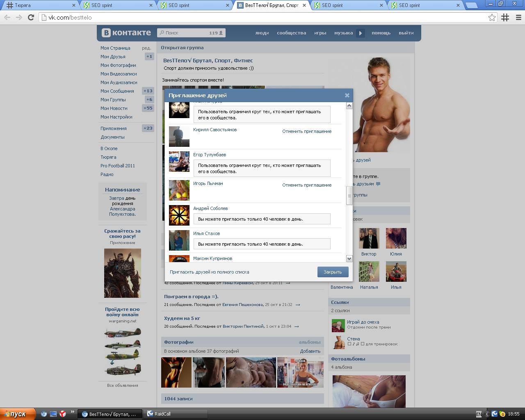Screen dimensions: 525x420
Task: Launch Yandex browser from quick launch
Action: click(63, 414)
